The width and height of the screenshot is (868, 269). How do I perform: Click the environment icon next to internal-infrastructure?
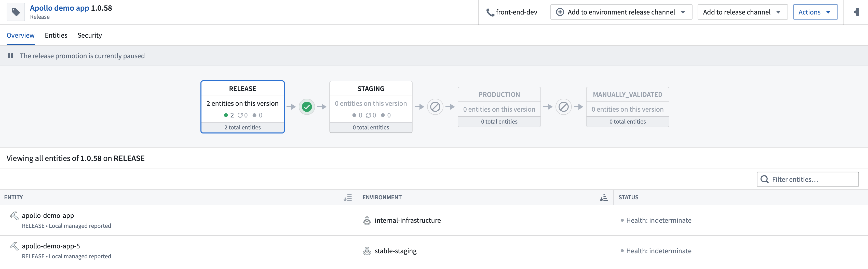click(x=367, y=221)
